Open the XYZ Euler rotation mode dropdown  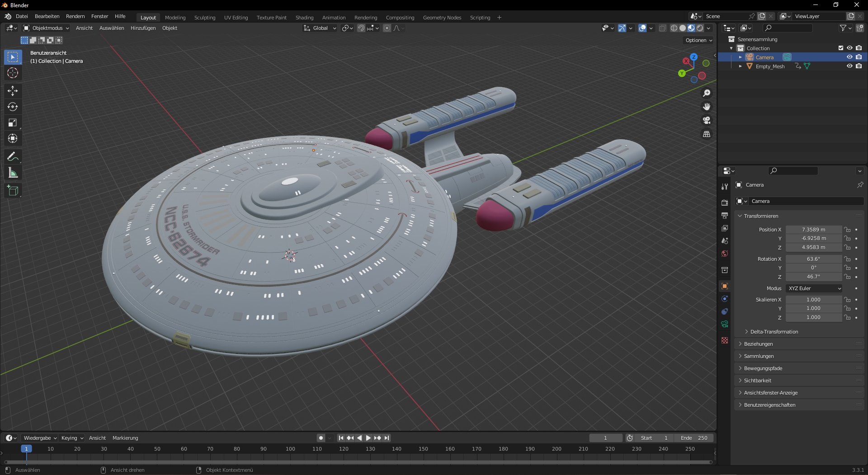(814, 288)
